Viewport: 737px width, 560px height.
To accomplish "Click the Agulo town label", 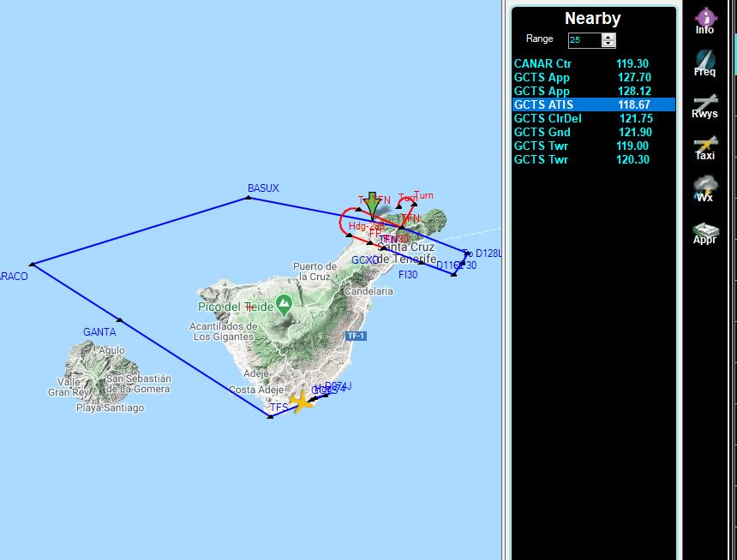I will pos(112,350).
